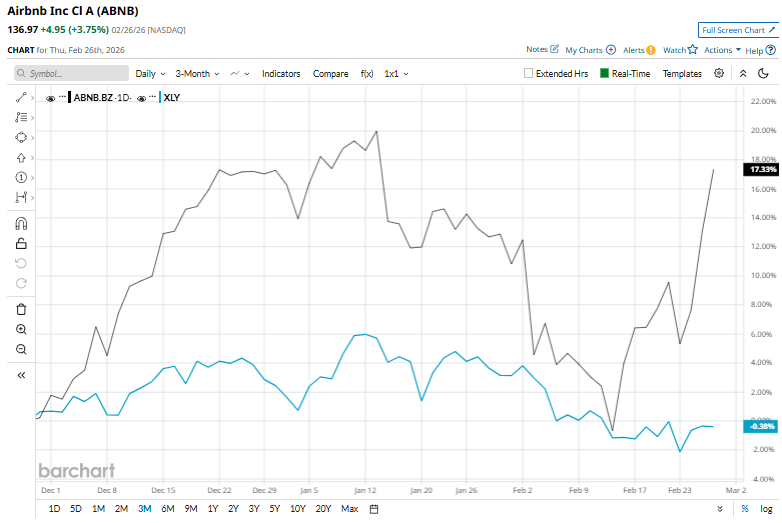Open the numbered annotation tool
The image size is (782, 523).
pos(21,177)
